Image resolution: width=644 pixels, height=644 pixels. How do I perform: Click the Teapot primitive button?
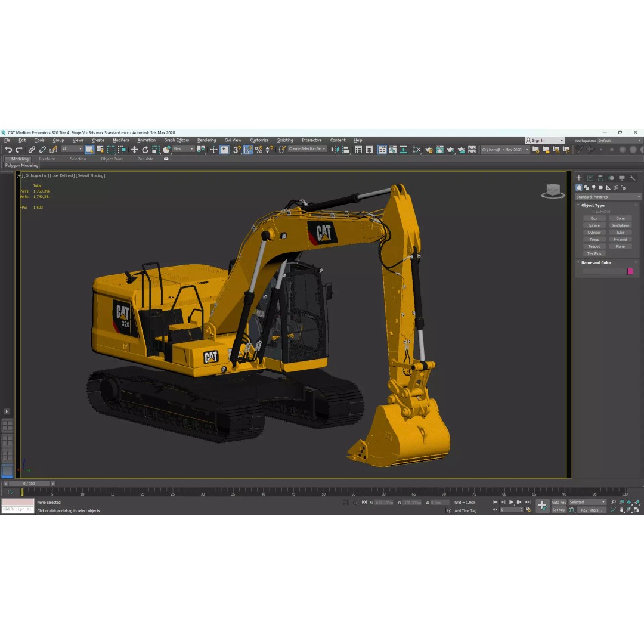(594, 247)
